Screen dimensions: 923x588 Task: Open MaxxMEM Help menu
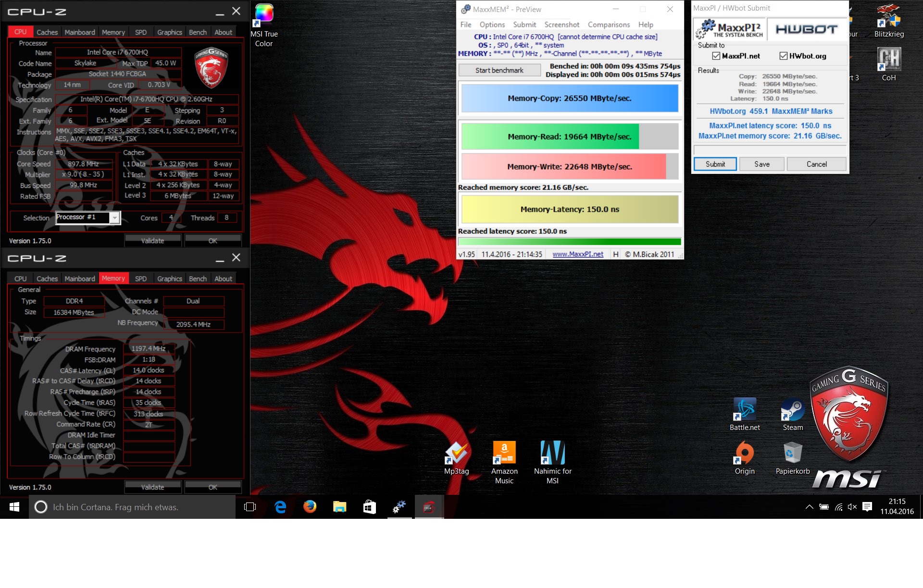point(646,24)
